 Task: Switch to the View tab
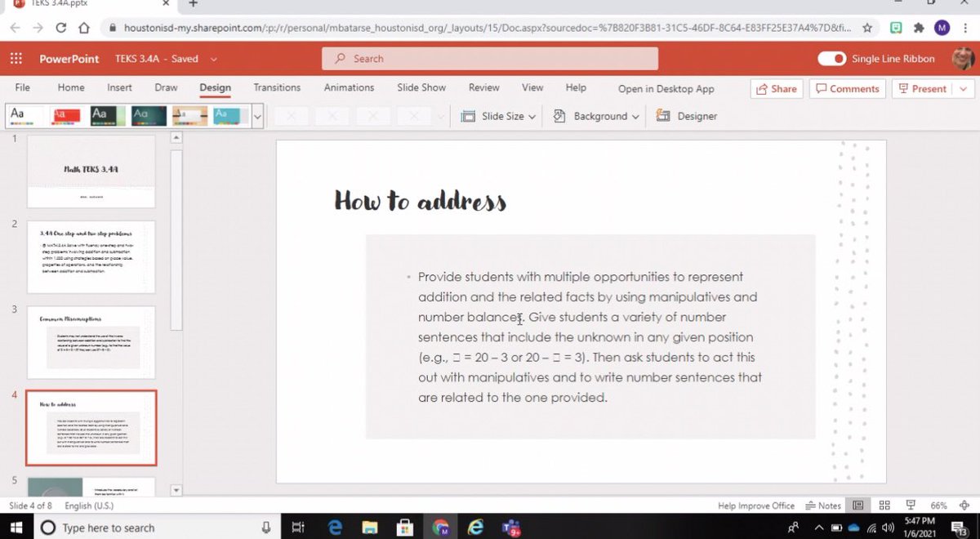[x=532, y=87]
